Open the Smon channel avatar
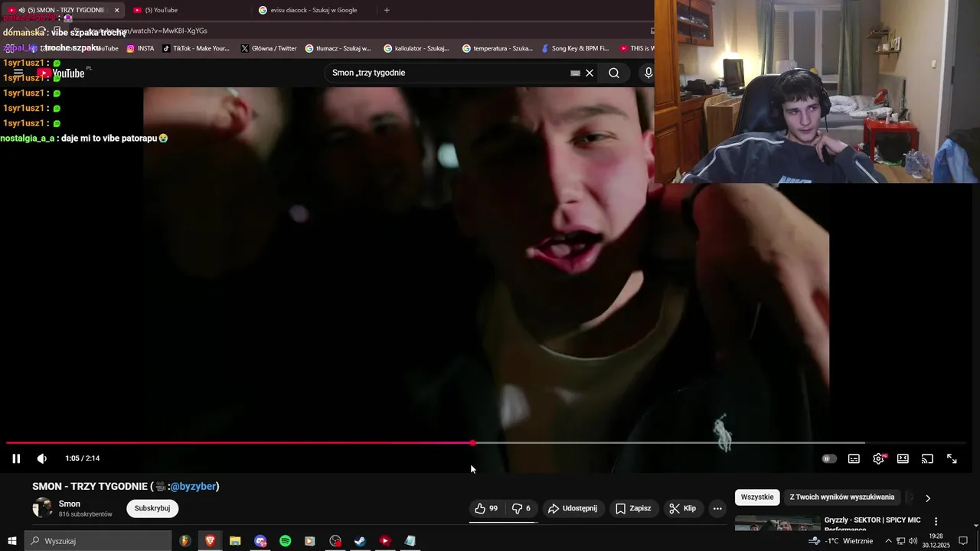Viewport: 980px width, 551px height. coord(42,507)
